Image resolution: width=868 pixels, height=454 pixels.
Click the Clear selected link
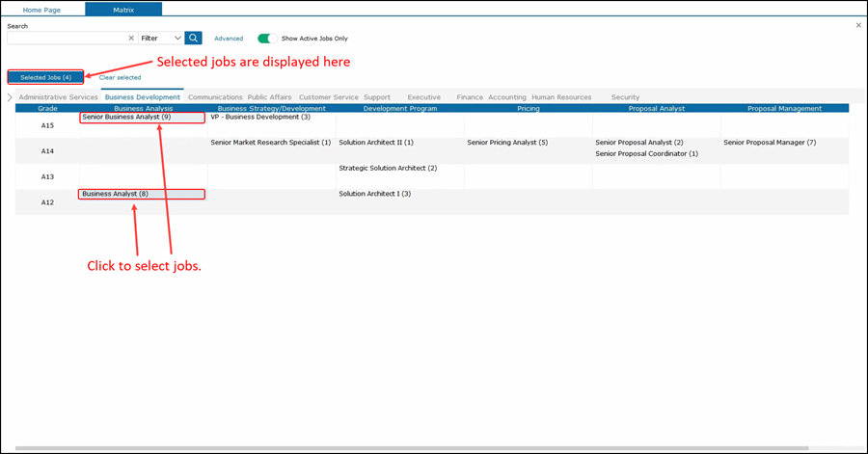click(120, 77)
